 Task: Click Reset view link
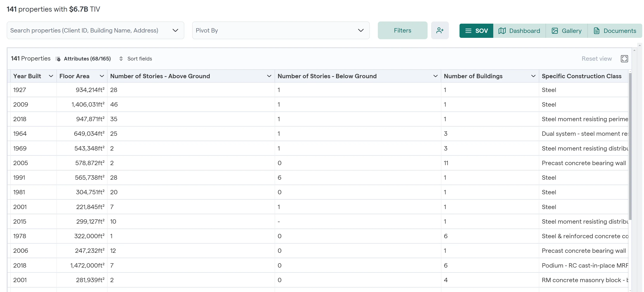pyautogui.click(x=596, y=59)
